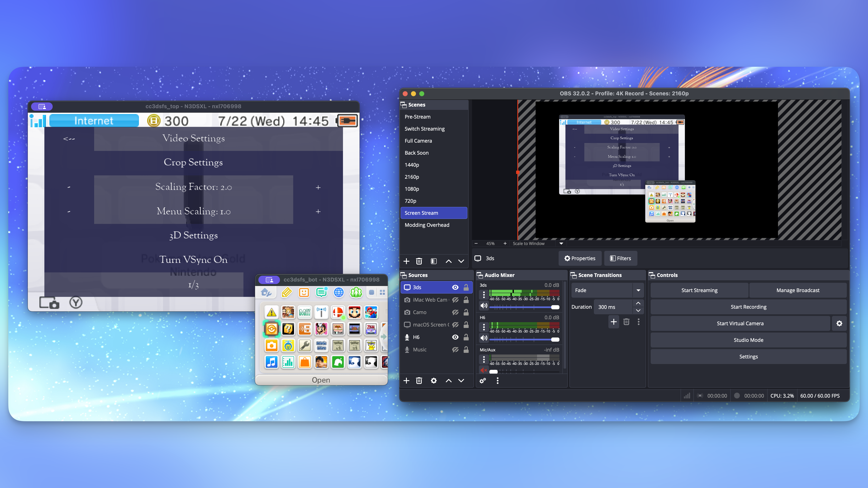The height and width of the screenshot is (488, 868).
Task: Move scene down in the Scenes list
Action: click(461, 261)
